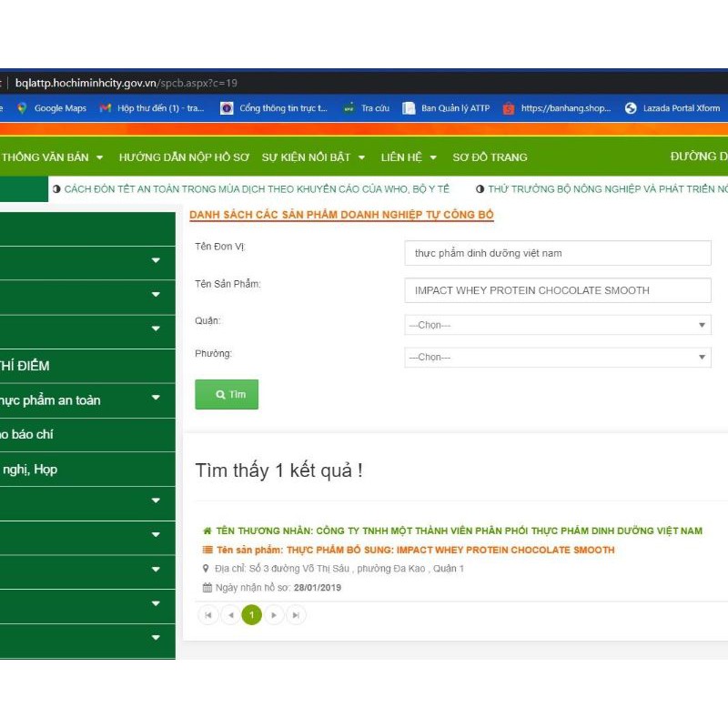Click the Tên Đơn Vị input field
Viewport: 728px width, 728px height.
557,253
